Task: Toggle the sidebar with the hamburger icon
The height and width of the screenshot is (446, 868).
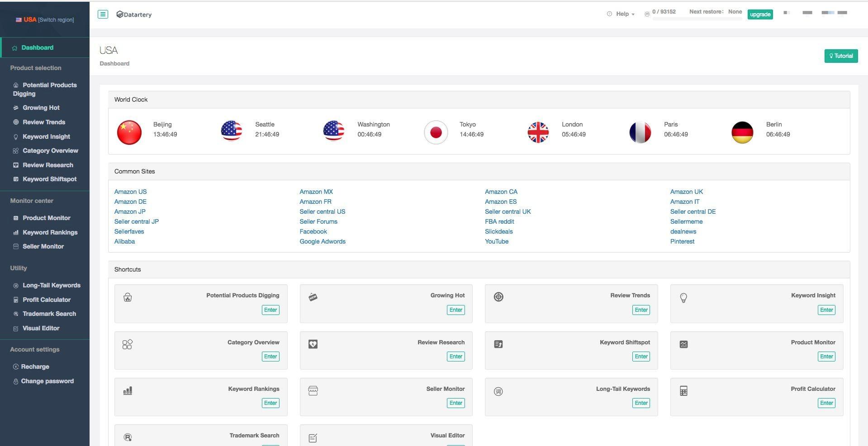Action: coord(103,14)
